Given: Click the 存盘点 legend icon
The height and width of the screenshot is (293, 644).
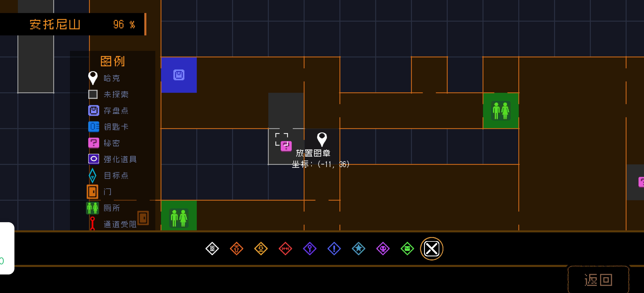Looking at the screenshot, I should 94,111.
